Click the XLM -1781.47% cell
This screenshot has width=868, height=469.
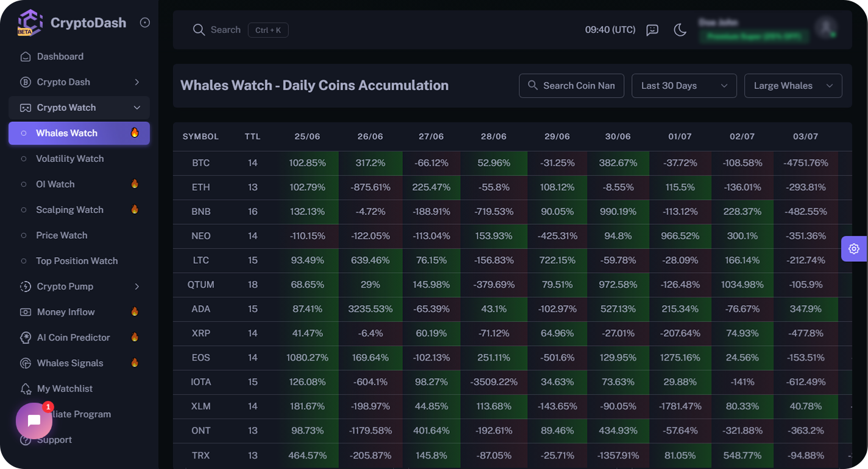click(680, 407)
